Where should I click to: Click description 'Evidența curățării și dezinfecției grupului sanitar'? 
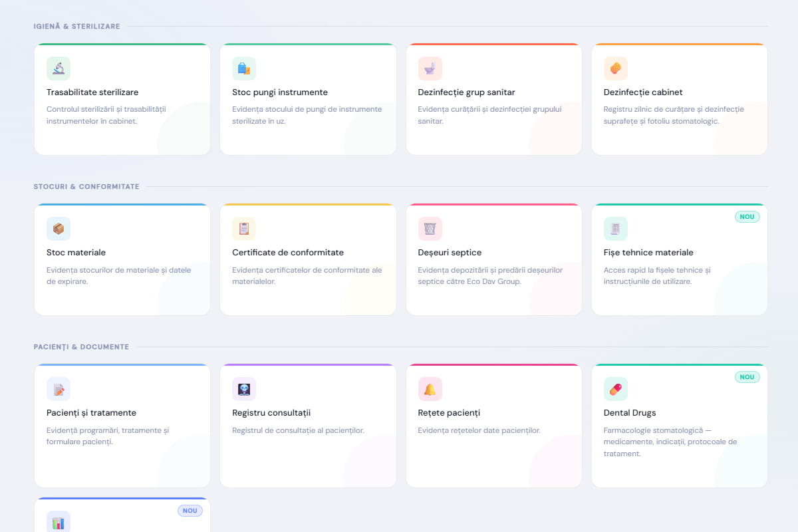(490, 115)
